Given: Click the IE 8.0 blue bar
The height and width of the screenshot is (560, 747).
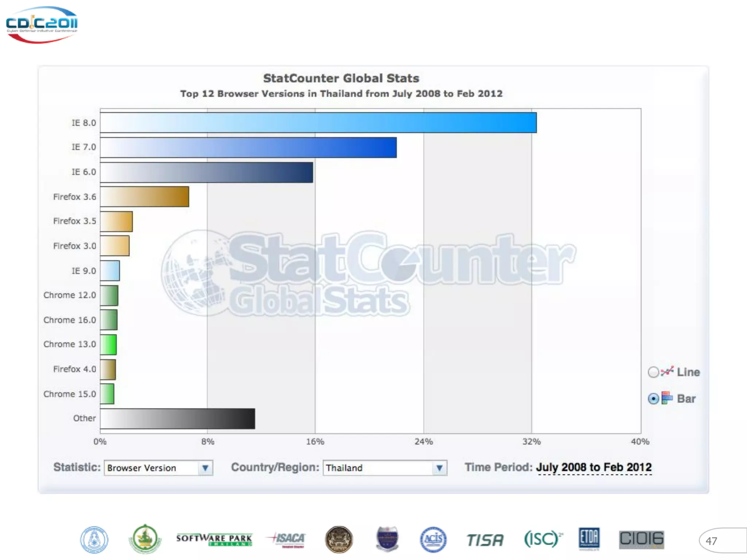Looking at the screenshot, I should pos(318,122).
